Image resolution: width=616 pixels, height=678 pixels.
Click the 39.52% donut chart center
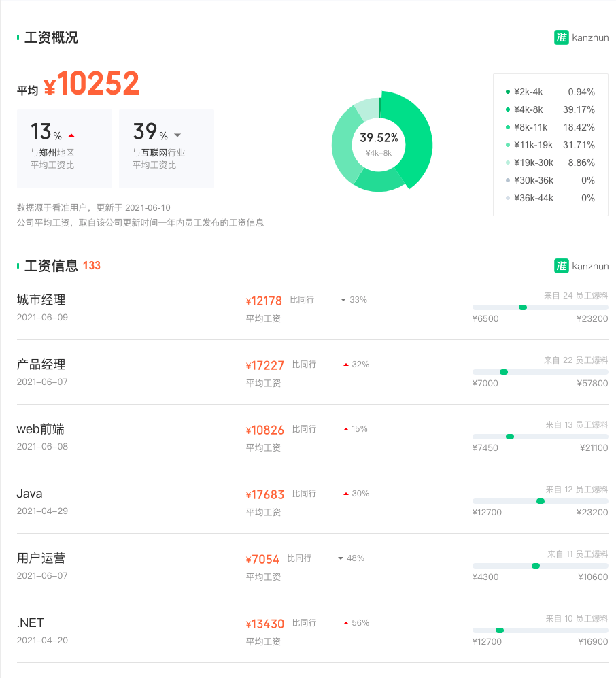coord(379,144)
